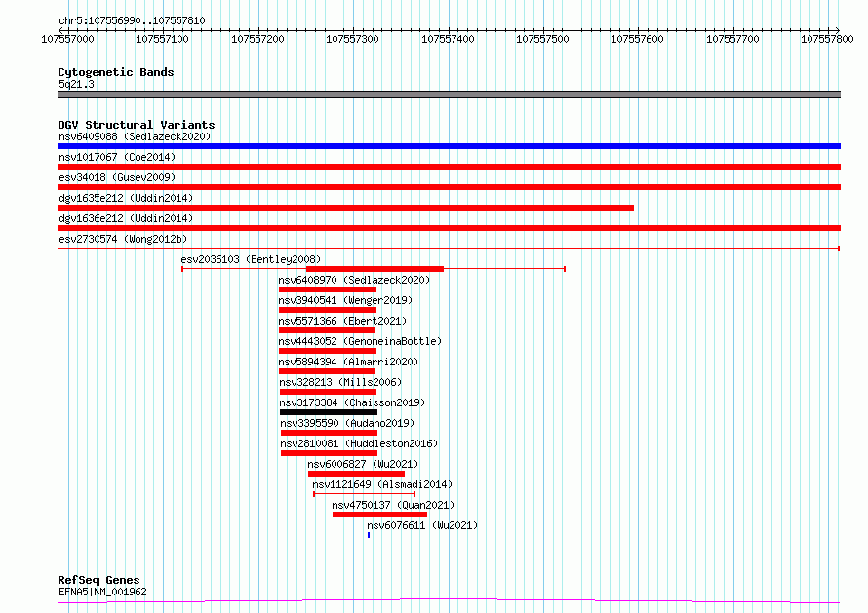Click the dgv1635e212 (Uddin2014) label

click(126, 198)
